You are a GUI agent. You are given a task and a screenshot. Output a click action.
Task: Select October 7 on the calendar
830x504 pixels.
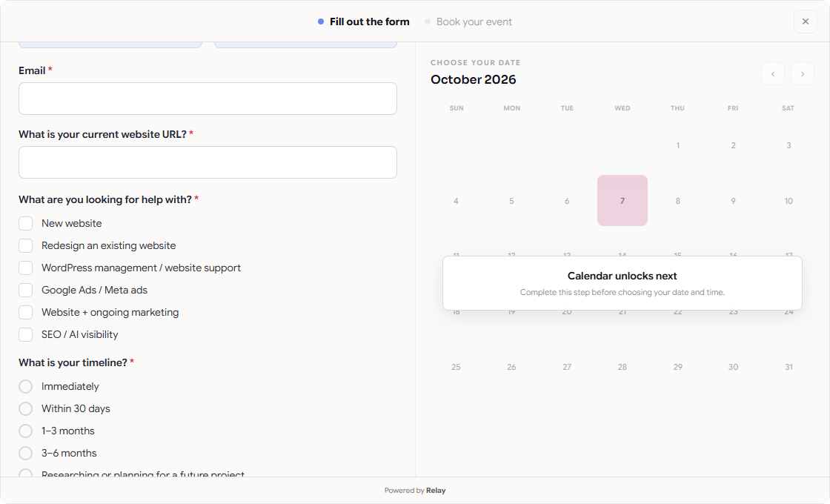click(x=622, y=201)
